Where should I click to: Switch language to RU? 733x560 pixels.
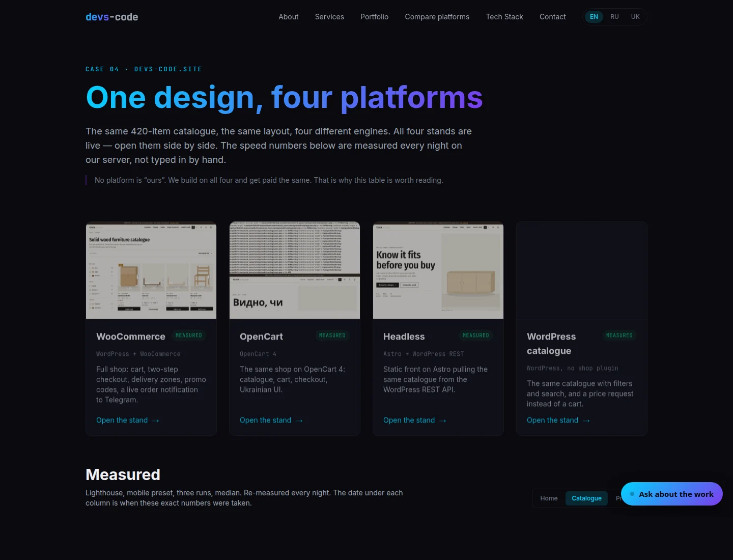point(615,17)
